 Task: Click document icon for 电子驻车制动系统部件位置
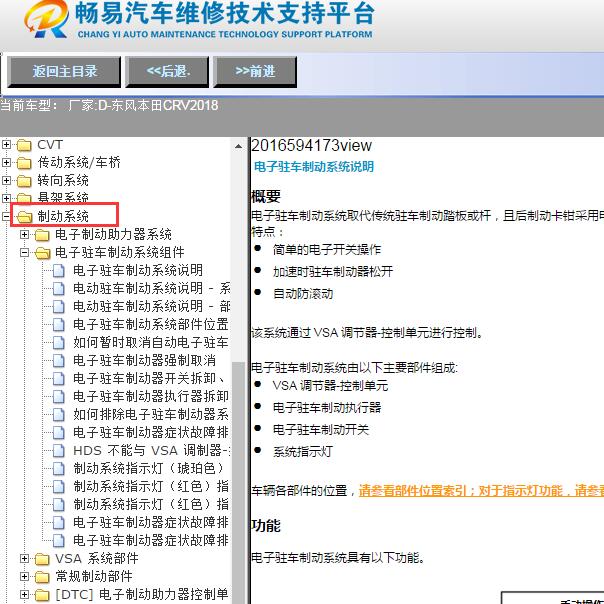point(59,325)
